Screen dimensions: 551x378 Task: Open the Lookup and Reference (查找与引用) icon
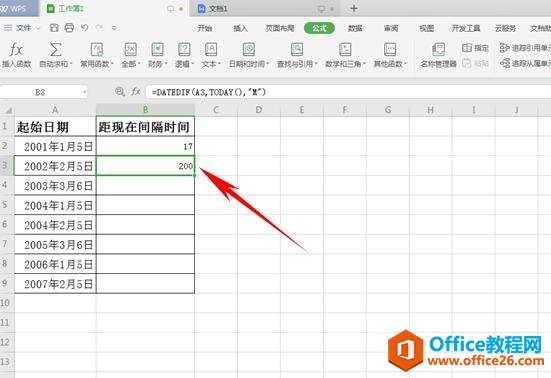click(x=297, y=50)
